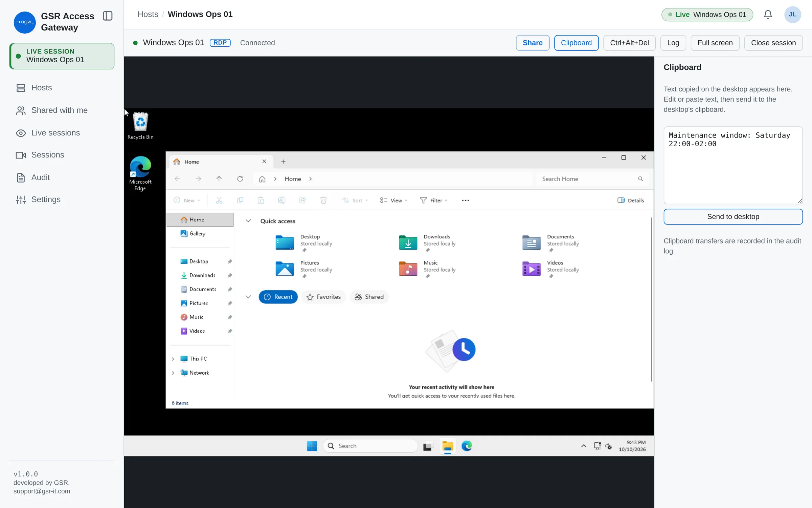Click the Windows Start button
The height and width of the screenshot is (508, 812).
point(312,446)
